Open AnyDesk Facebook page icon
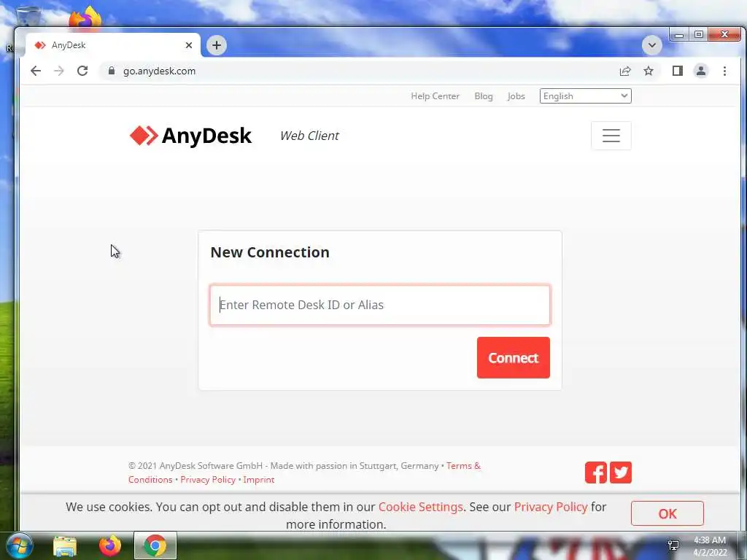 (595, 472)
